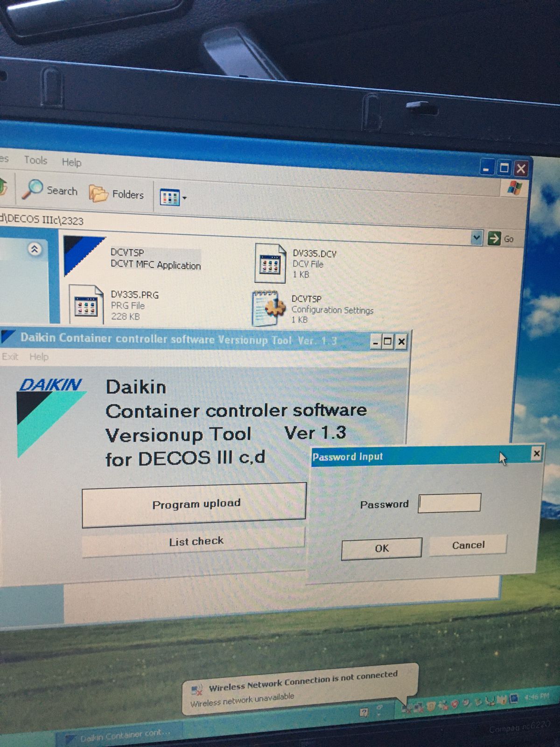Image resolution: width=560 pixels, height=747 pixels.
Task: Click the Folders icon in Explorer toolbar
Action: tap(98, 193)
